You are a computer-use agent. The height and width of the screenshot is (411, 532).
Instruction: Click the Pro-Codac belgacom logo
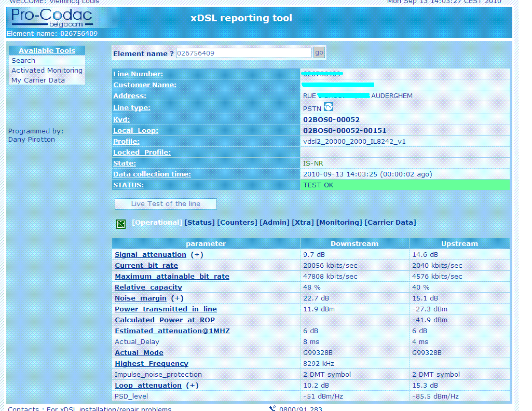click(51, 18)
